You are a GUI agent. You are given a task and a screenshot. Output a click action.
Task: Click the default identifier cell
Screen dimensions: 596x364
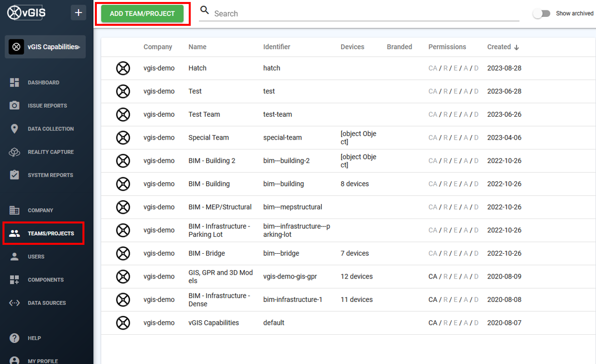[x=274, y=323]
